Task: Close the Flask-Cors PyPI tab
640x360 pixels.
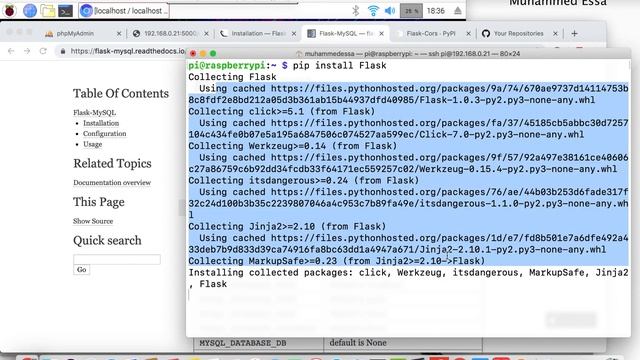Action: [x=468, y=33]
